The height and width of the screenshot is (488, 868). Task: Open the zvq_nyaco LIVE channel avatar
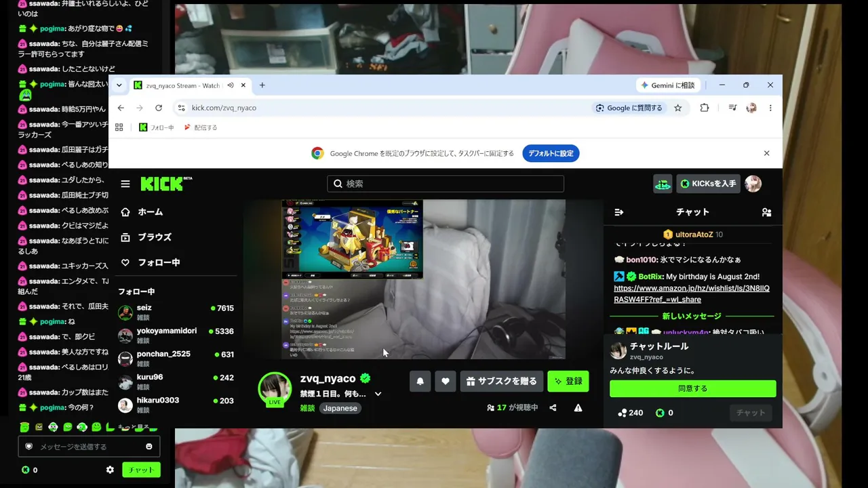pos(275,388)
